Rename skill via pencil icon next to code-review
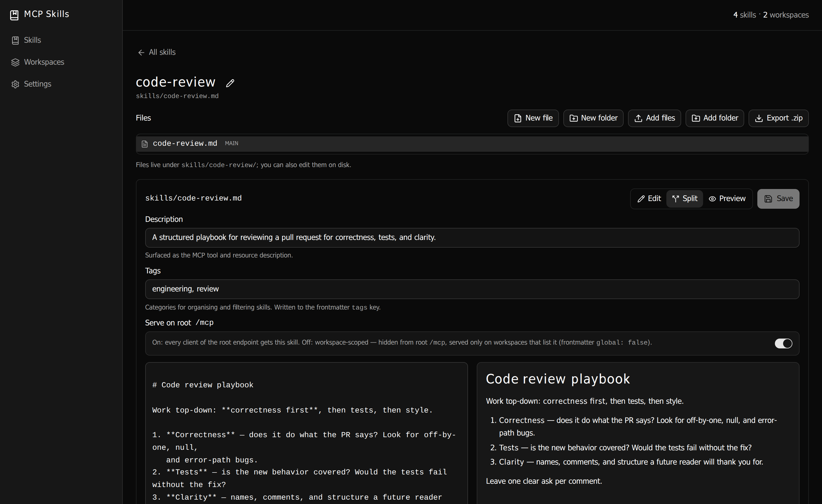Image resolution: width=822 pixels, height=504 pixels. click(230, 83)
